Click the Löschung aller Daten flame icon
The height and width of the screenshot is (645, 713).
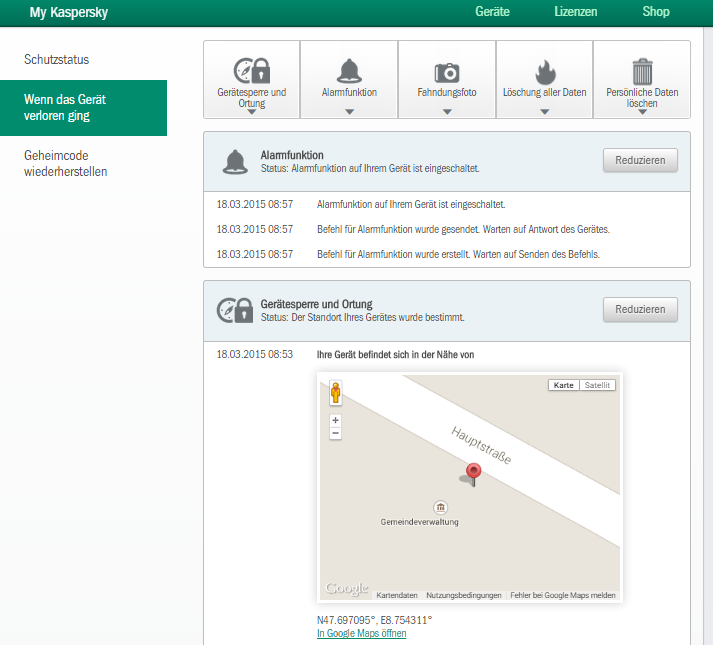(545, 72)
